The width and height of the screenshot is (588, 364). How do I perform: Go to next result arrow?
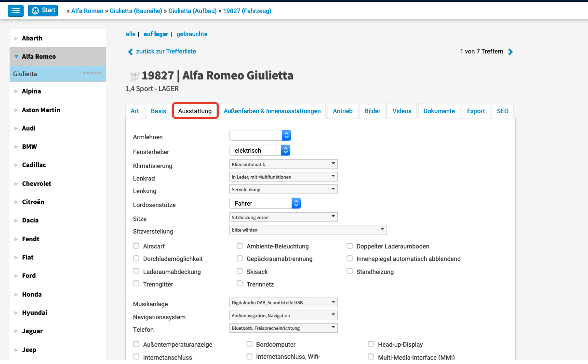coord(510,52)
